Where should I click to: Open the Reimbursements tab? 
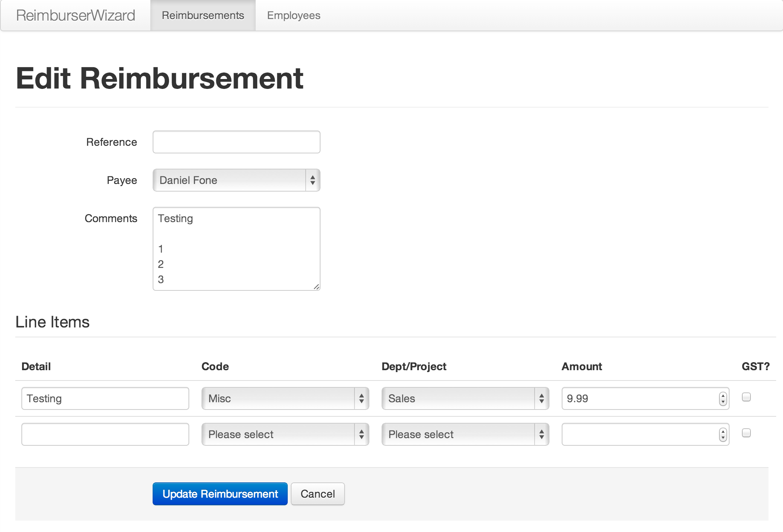coord(203,15)
